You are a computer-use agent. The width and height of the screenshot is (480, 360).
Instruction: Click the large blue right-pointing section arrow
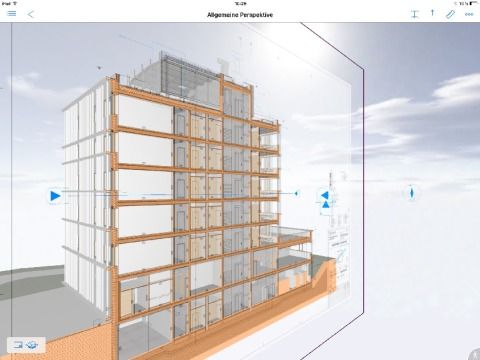[x=55, y=196]
